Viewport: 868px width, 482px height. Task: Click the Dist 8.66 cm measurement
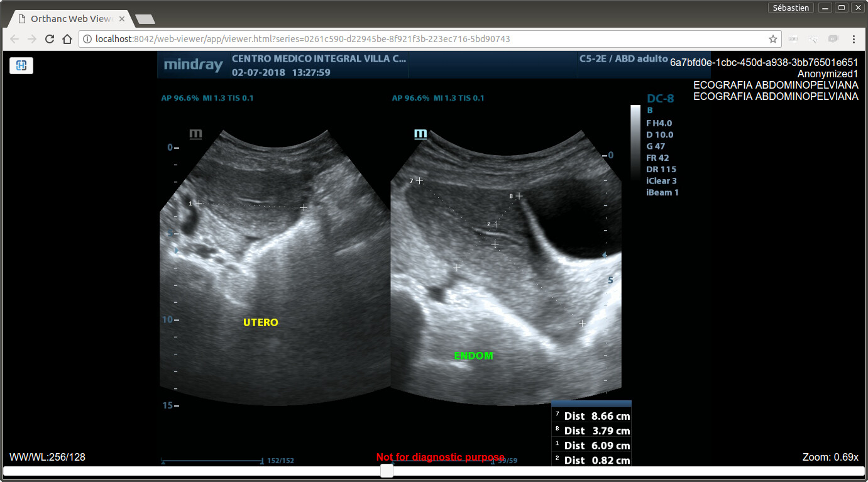(x=591, y=416)
